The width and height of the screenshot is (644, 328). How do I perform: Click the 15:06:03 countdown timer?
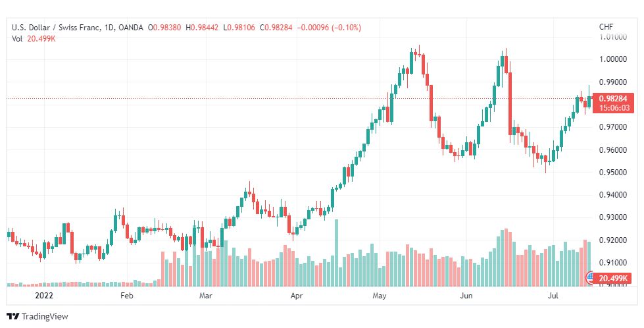click(x=613, y=108)
